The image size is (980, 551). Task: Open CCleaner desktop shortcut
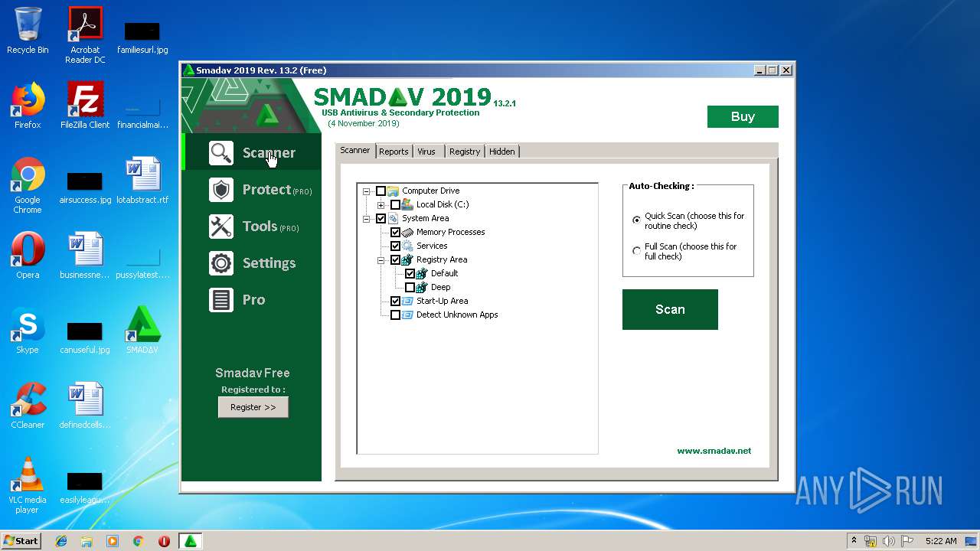tap(28, 406)
